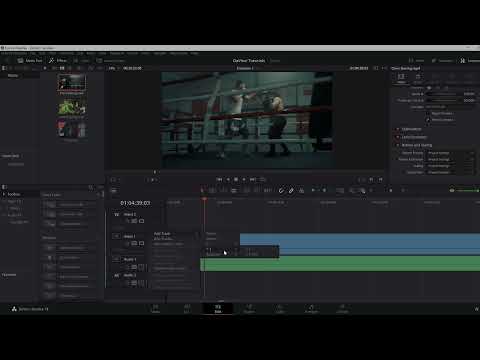Toggle loop playback button
This screenshot has height=360, width=480.
(263, 180)
